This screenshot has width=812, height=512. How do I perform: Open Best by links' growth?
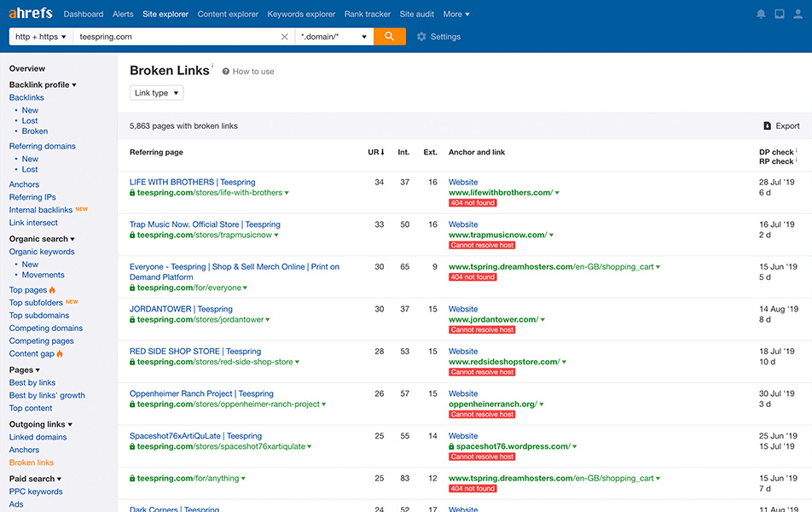pyautogui.click(x=47, y=395)
